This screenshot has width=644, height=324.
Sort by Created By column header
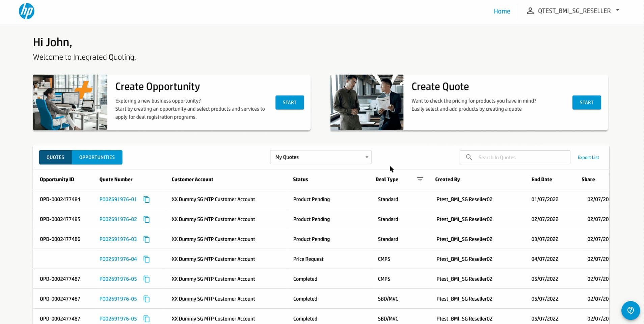click(447, 180)
